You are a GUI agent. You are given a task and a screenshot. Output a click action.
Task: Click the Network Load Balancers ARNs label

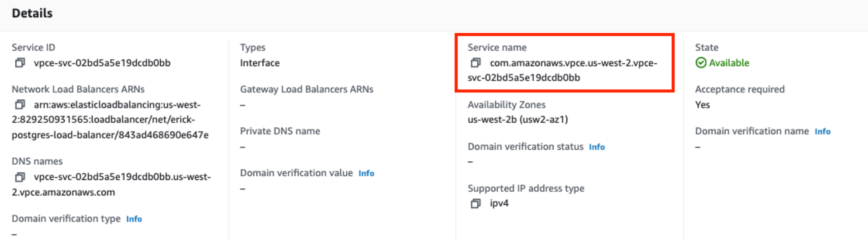(78, 89)
